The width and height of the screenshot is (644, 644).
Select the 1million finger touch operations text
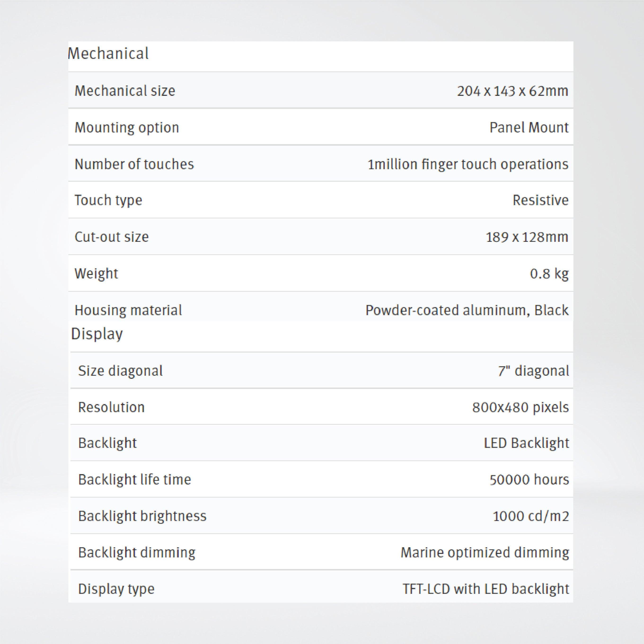point(468,164)
